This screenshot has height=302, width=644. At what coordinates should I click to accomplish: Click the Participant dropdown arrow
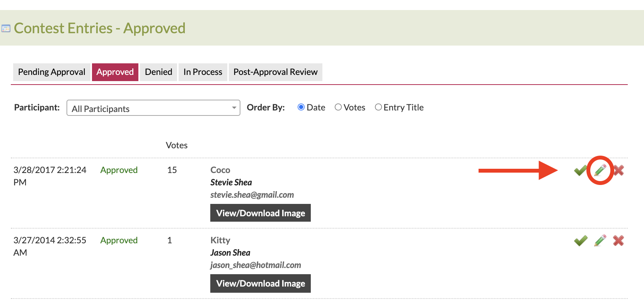234,108
